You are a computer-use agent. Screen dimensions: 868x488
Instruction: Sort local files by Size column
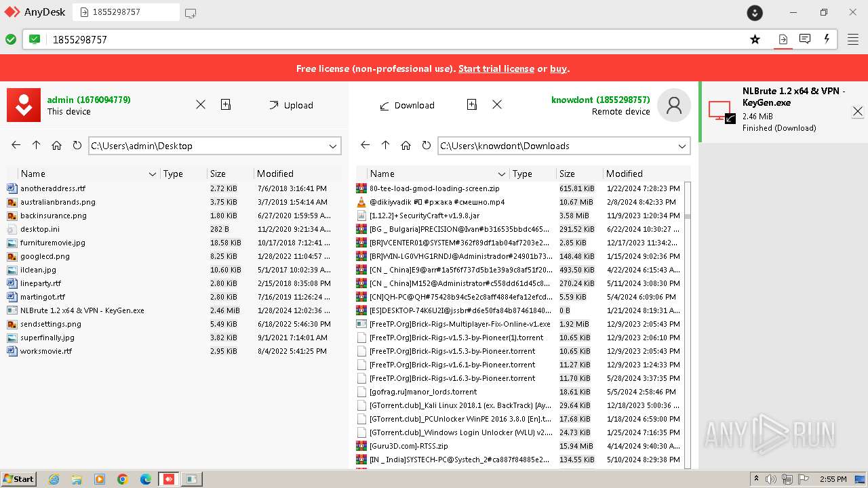(229, 174)
